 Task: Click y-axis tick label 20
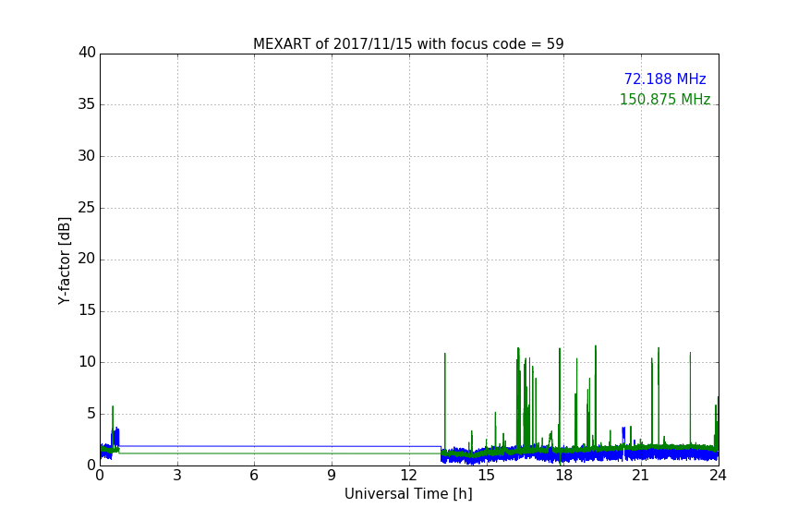pos(87,259)
